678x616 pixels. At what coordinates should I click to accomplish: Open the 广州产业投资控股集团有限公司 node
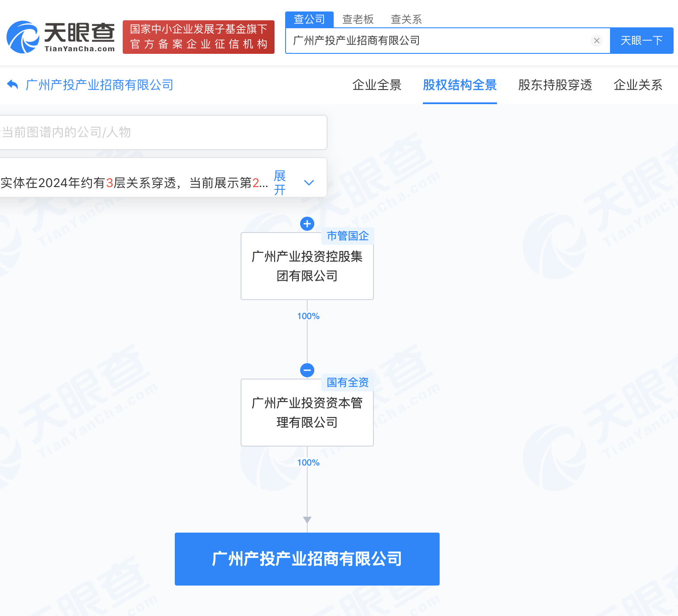pyautogui.click(x=307, y=266)
